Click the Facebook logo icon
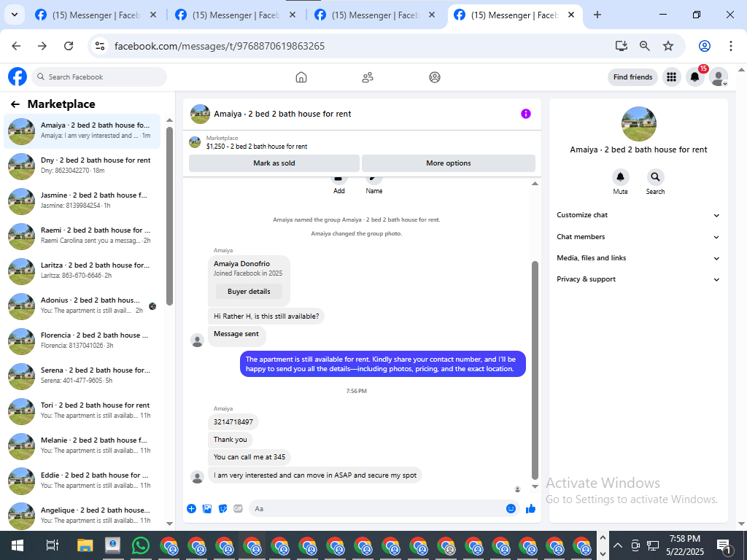 [18, 77]
